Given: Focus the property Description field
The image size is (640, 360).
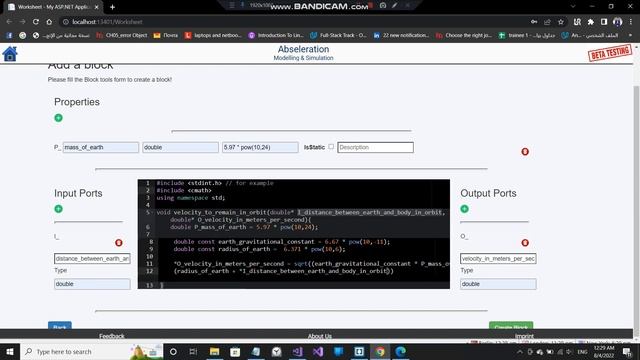Looking at the screenshot, I should pyautogui.click(x=375, y=147).
